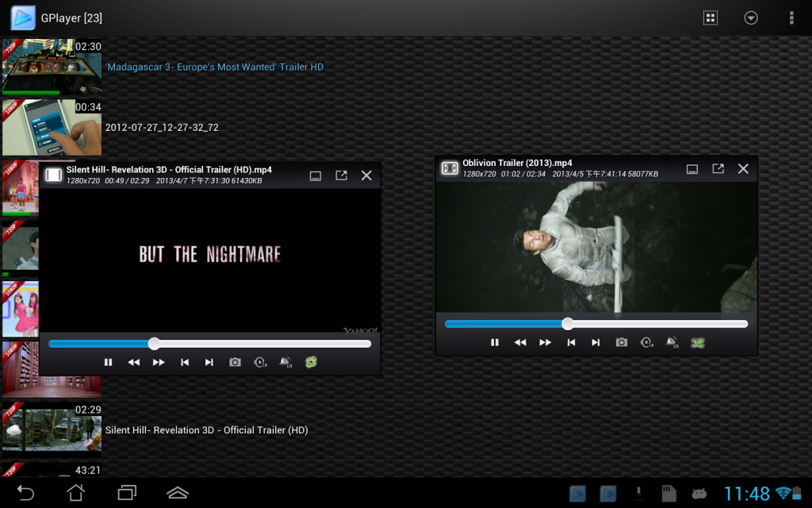
Task: Pause the Oblivion Trailer playback
Action: (495, 342)
